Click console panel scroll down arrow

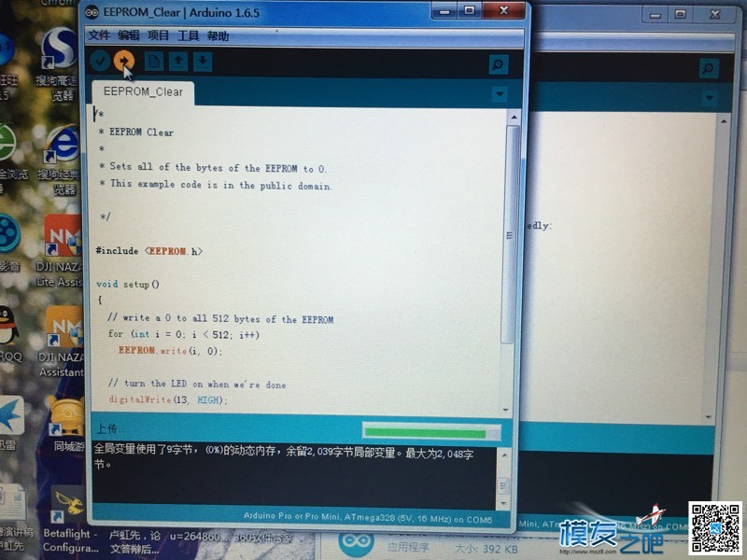pos(503,502)
